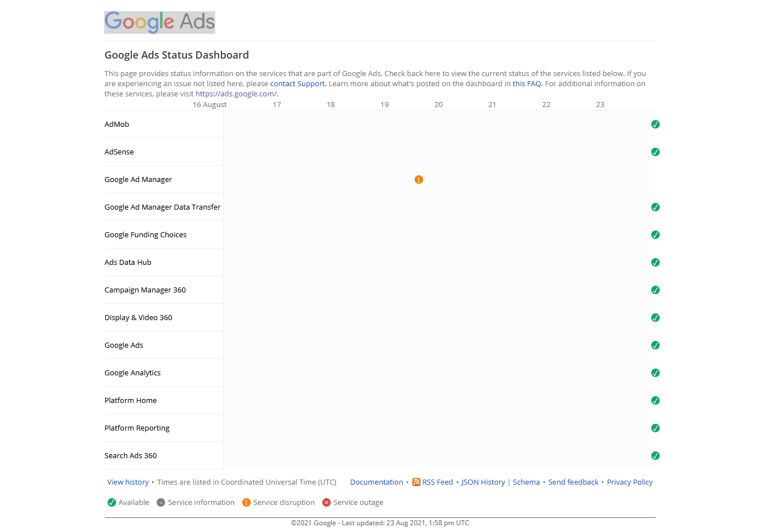Click the Display & Video 360 name
The height and width of the screenshot is (532, 760).
(138, 318)
